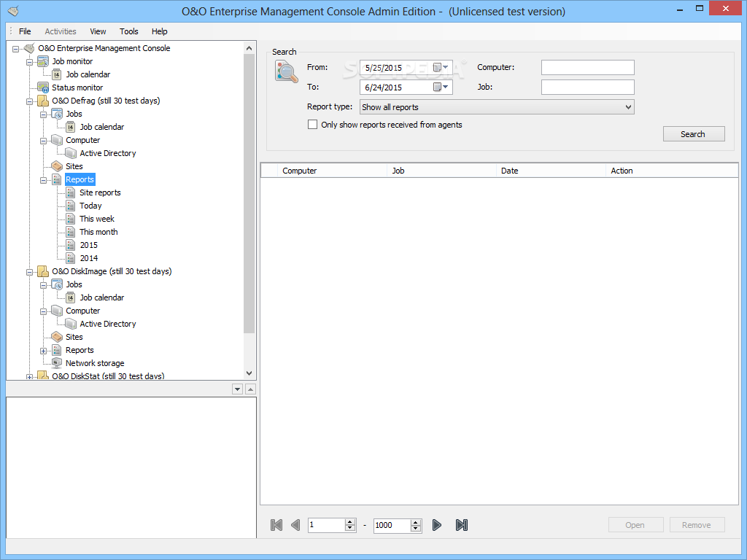Click the Network storage icon
Viewport: 747px width, 560px height.
click(x=57, y=363)
